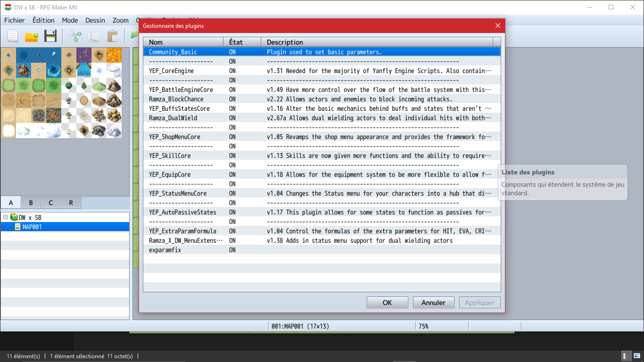The image size is (644, 362).
Task: Click the Open Project folder icon
Action: coord(32,36)
